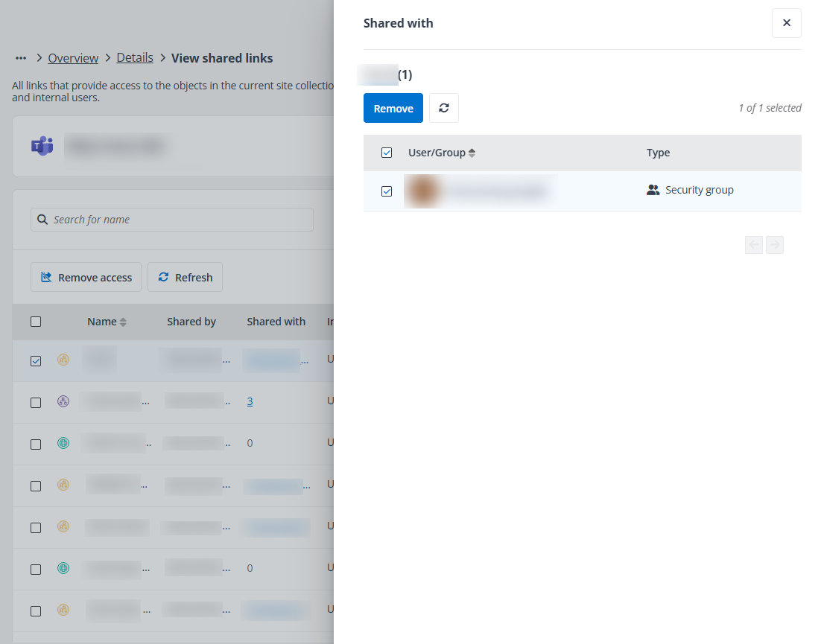Viewport: 821px width, 644px height.
Task: Check the second row checkbox in links table
Action: 36,402
